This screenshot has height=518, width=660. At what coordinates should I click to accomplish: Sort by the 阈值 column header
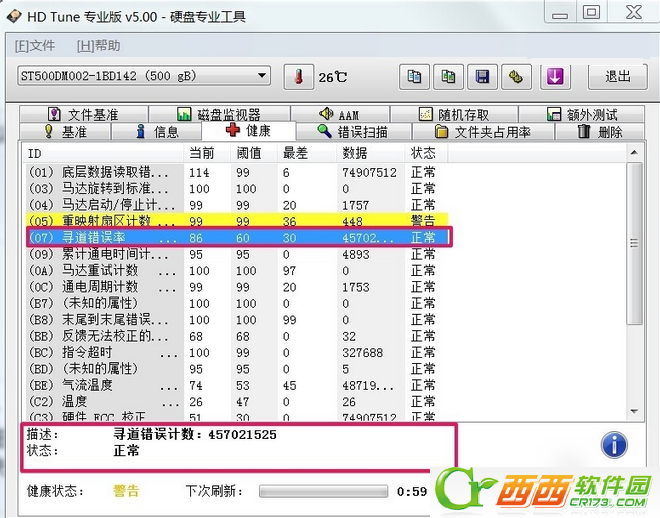point(254,153)
